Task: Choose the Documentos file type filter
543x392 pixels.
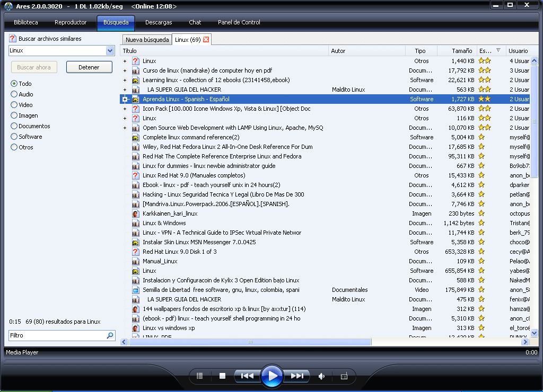Action: [14, 126]
